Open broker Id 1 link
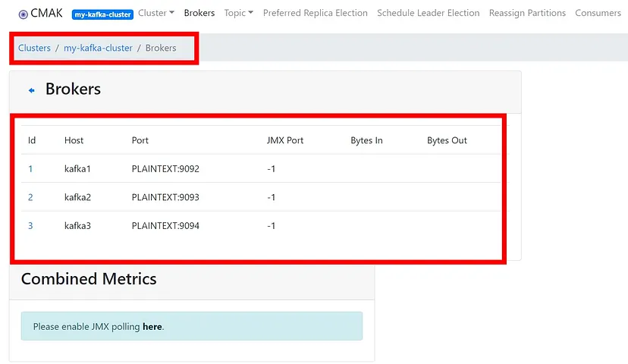Image resolution: width=628 pixels, height=364 pixels. pos(30,169)
